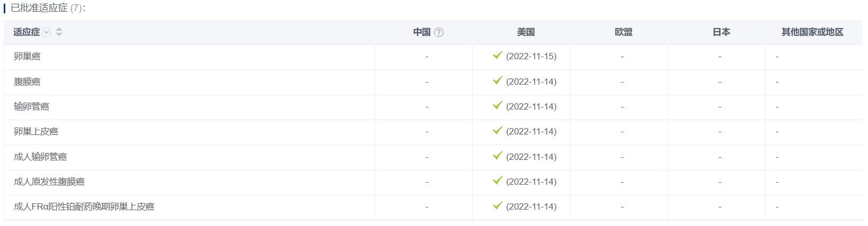Image resolution: width=868 pixels, height=226 pixels.
Task: Open the 卵巢癌 indication entry
Action: [x=27, y=57]
